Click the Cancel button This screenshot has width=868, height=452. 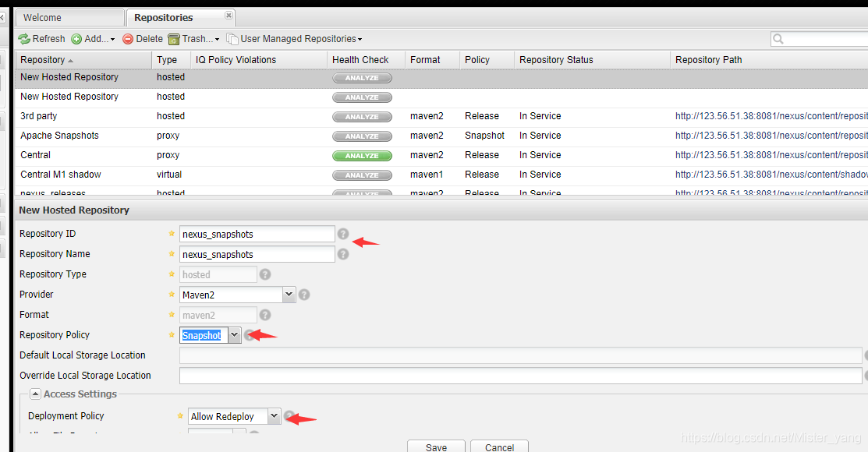pyautogui.click(x=499, y=447)
